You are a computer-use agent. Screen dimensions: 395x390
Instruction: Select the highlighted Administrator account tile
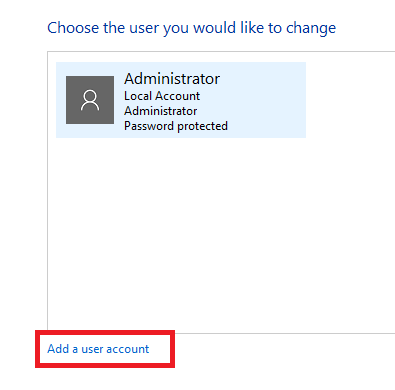click(181, 100)
